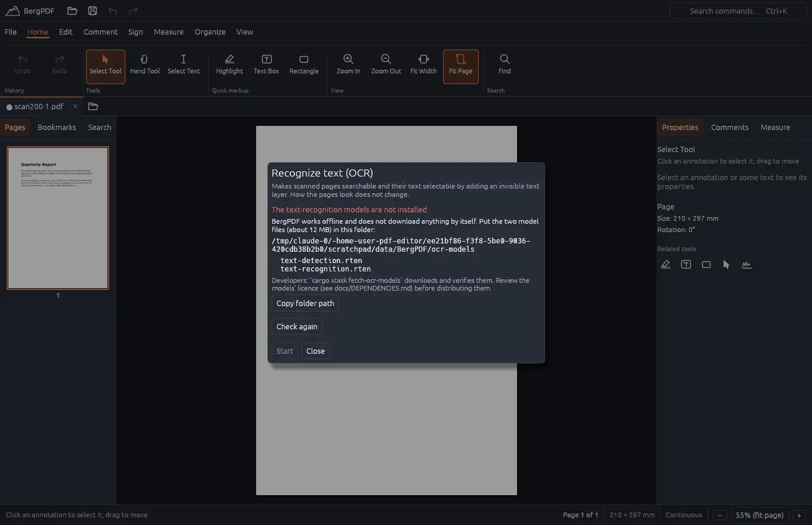The image size is (812, 525).
Task: Click the plus zoom button in status bar
Action: click(x=799, y=515)
